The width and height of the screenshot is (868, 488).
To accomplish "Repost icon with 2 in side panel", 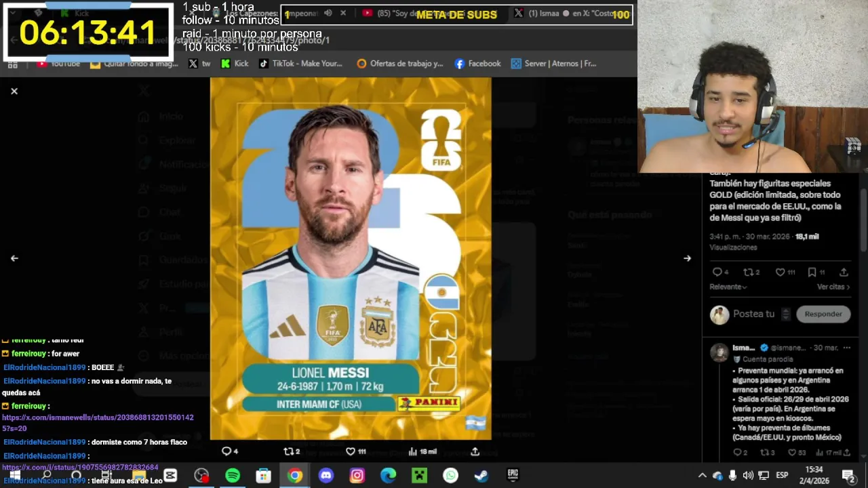I will point(748,272).
